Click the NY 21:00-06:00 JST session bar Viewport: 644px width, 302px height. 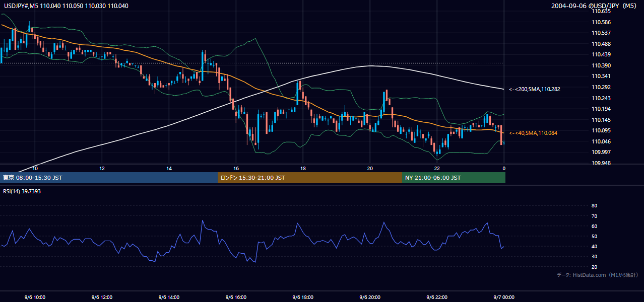pyautogui.click(x=454, y=178)
